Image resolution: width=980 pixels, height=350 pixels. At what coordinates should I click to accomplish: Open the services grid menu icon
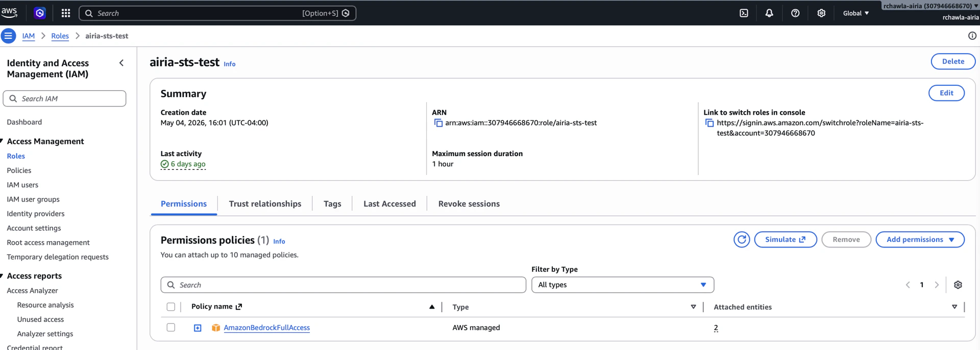(66, 13)
